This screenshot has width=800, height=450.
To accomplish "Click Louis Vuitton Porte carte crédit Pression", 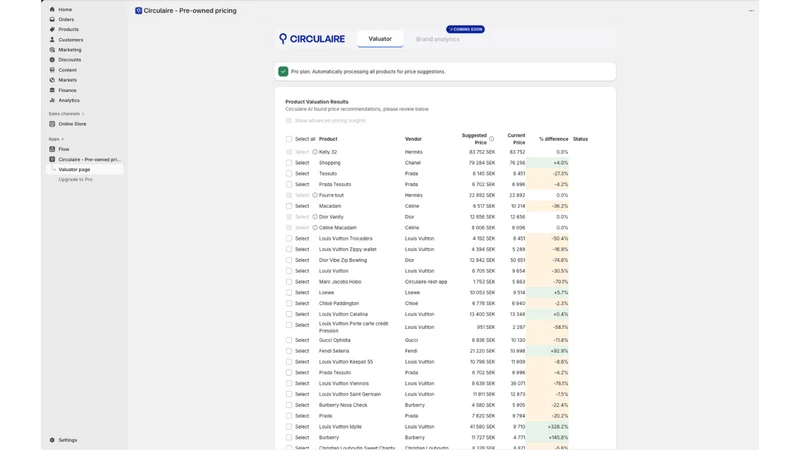I will (x=354, y=327).
